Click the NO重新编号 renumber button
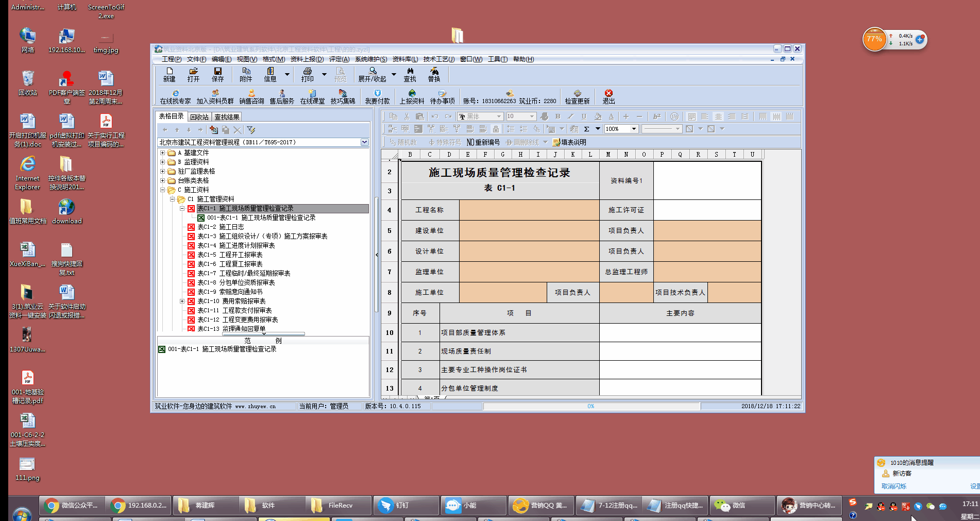The image size is (980, 521). click(483, 142)
